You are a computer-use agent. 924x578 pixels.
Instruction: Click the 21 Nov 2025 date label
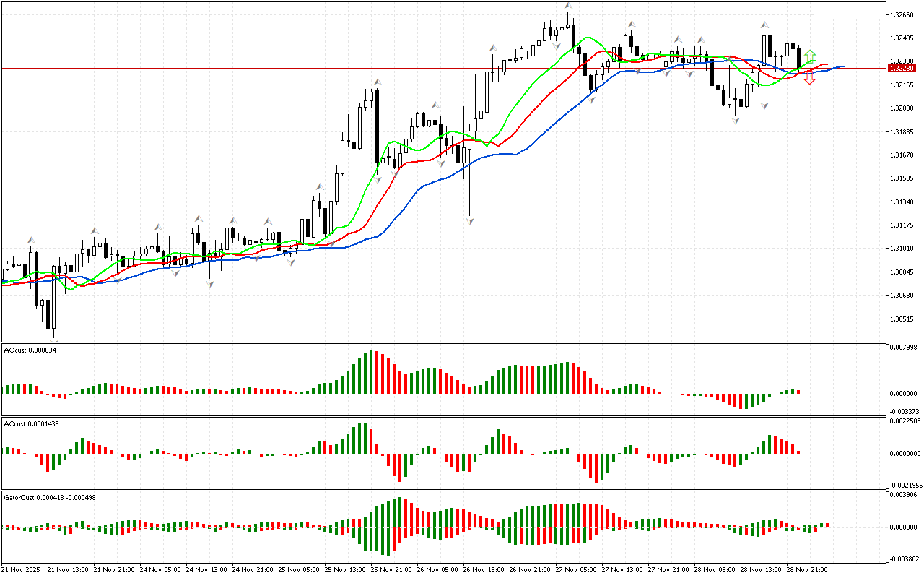point(22,570)
